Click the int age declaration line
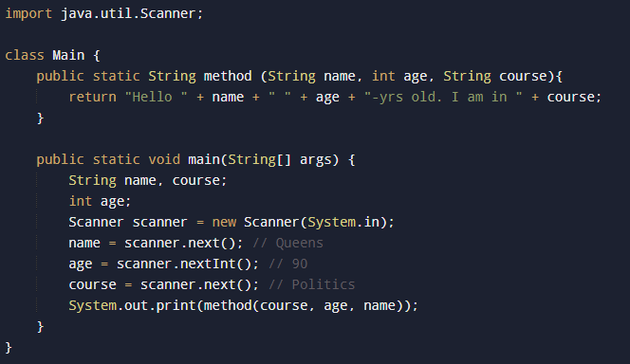Viewport: 630px width, 364px height. (x=100, y=201)
